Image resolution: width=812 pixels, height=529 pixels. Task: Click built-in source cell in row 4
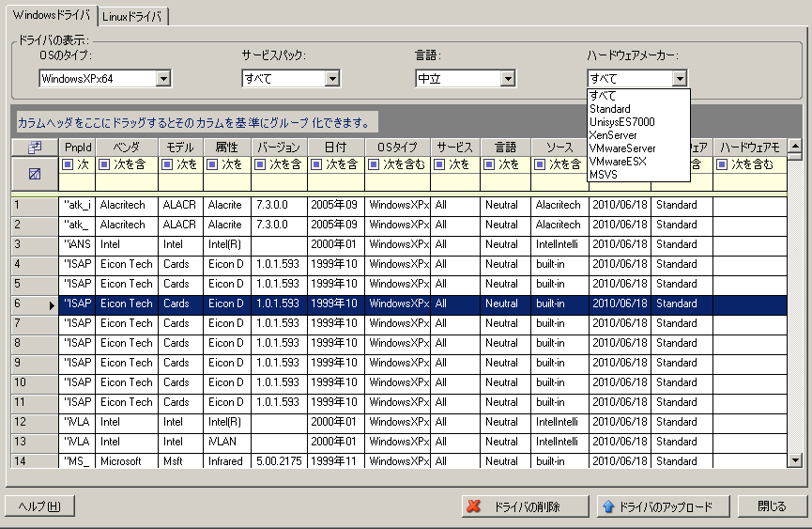(x=559, y=264)
